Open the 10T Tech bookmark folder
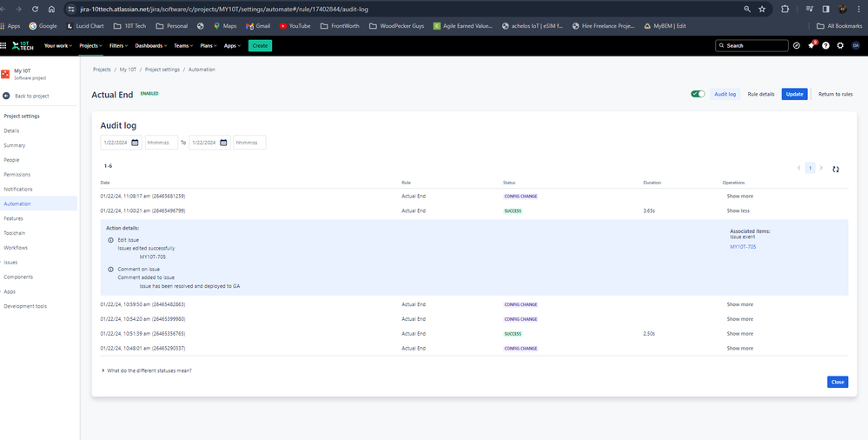The image size is (868, 440). pos(129,26)
